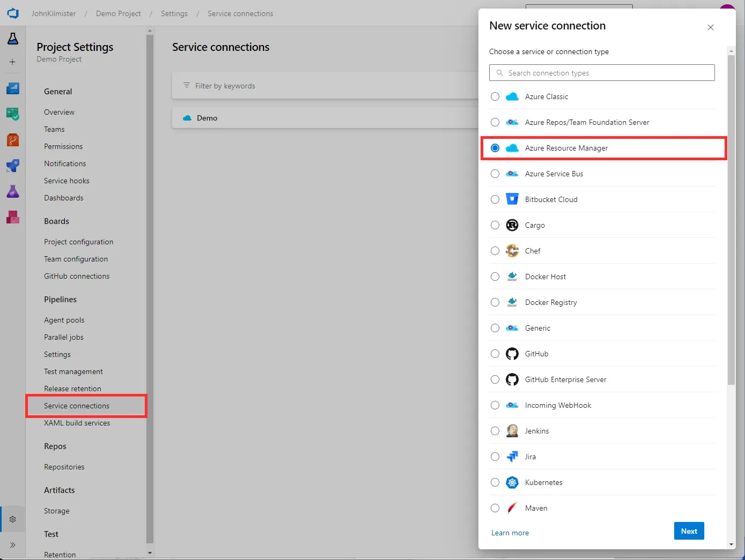The width and height of the screenshot is (745, 560).
Task: Click the Jenkins logo icon
Action: [x=512, y=431]
